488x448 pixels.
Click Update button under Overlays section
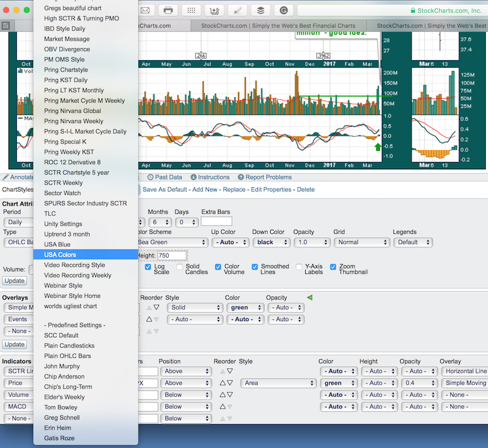click(x=14, y=344)
